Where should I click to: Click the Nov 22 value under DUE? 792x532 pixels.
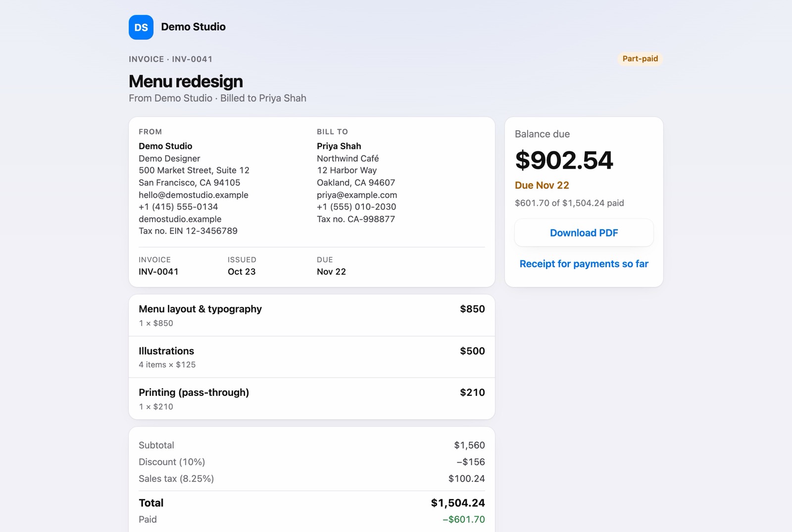pos(331,272)
